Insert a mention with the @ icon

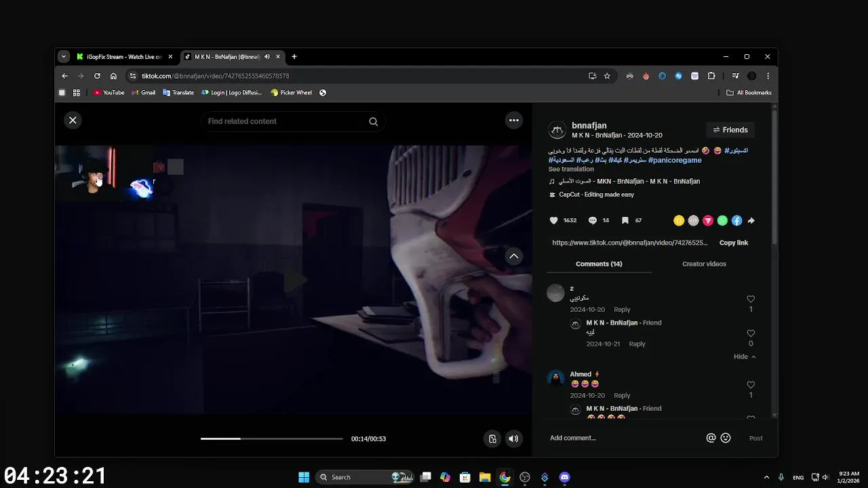point(711,438)
